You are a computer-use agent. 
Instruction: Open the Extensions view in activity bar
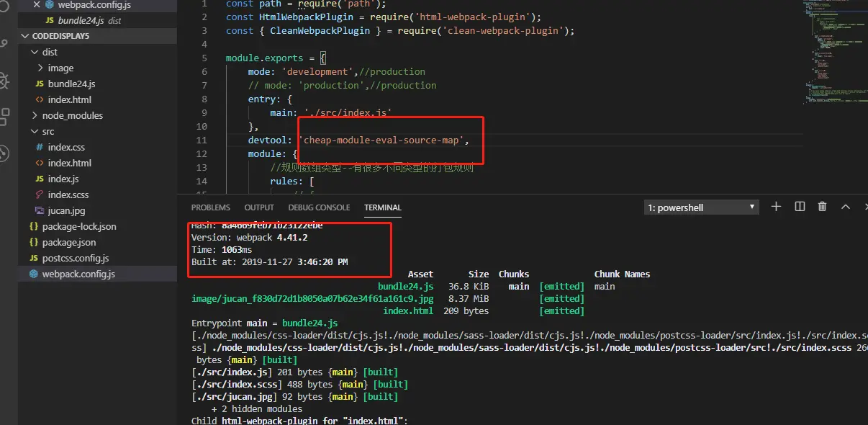pos(4,117)
